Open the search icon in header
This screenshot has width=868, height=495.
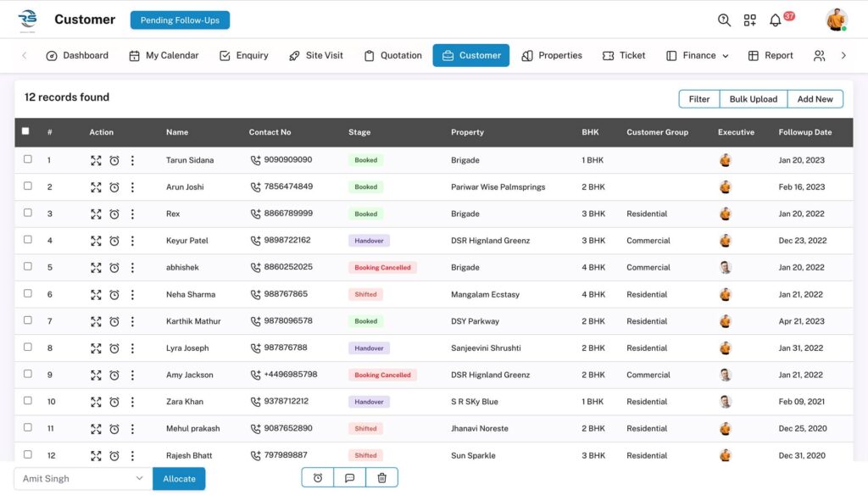[724, 20]
